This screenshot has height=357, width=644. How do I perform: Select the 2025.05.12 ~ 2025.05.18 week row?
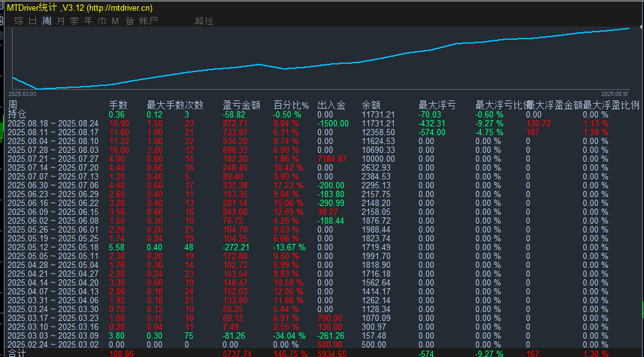click(x=53, y=247)
